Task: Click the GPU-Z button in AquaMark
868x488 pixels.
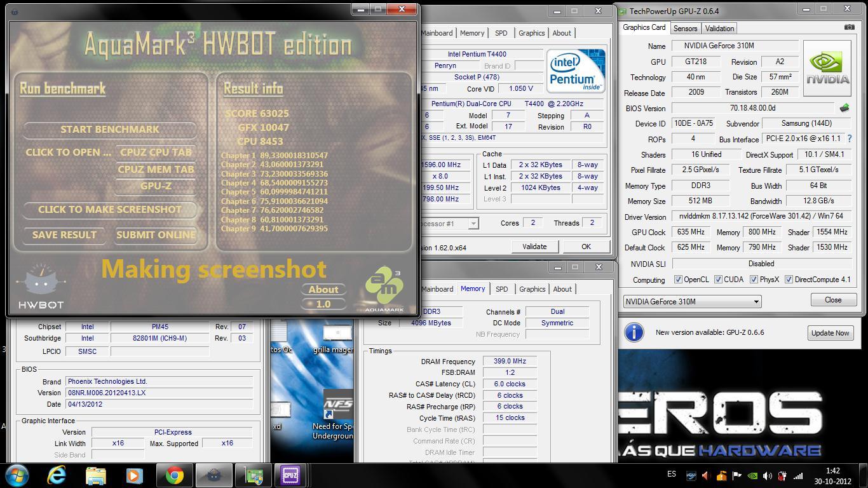Action: 156,186
